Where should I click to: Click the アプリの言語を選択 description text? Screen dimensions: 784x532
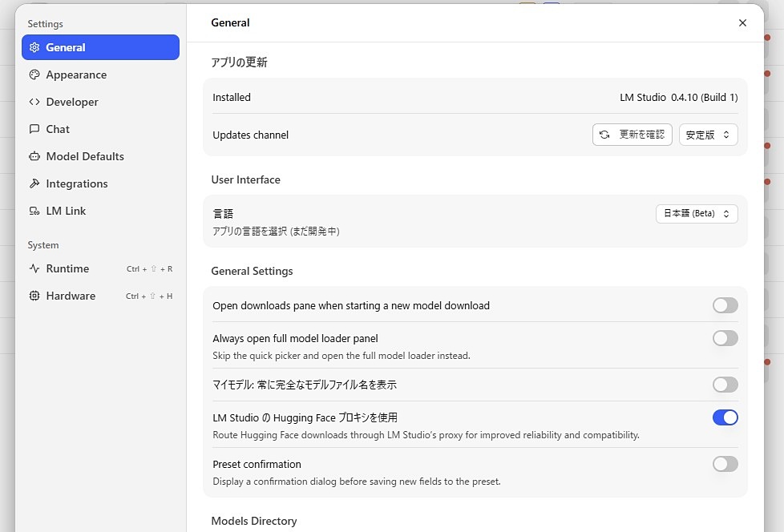(x=276, y=232)
